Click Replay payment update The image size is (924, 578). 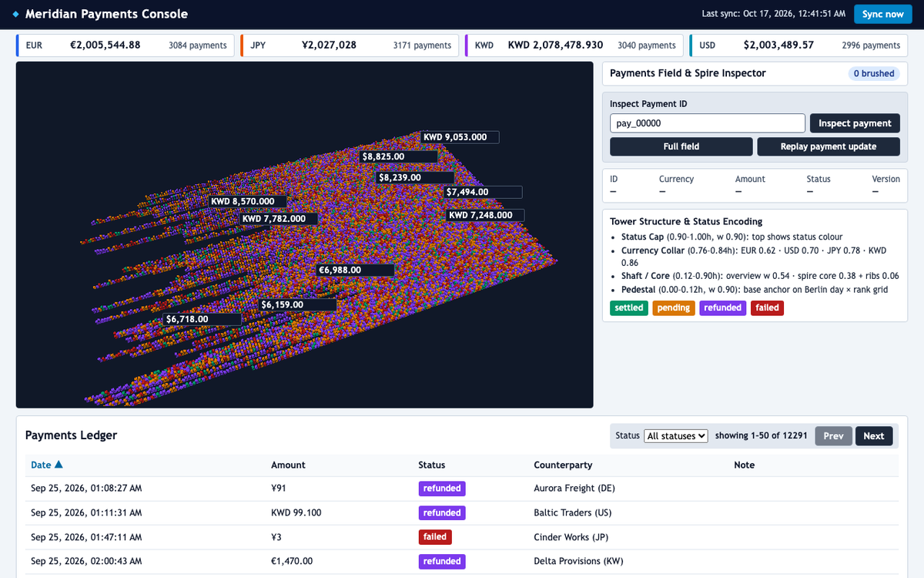829,146
